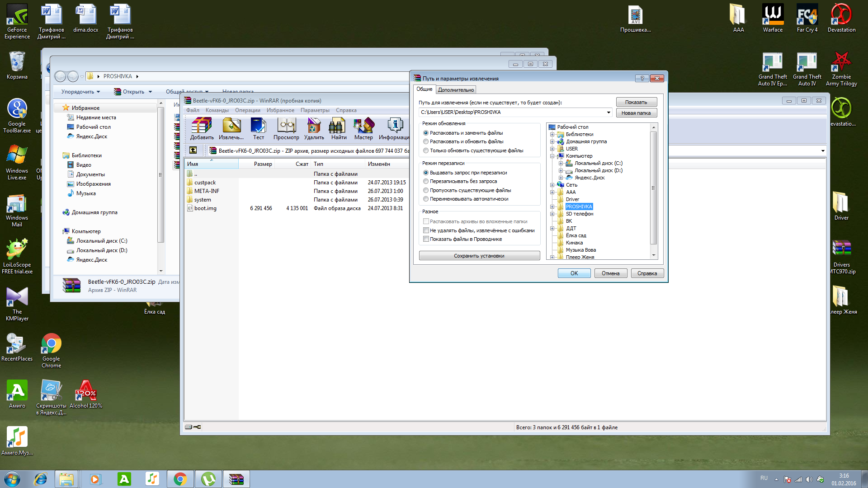Open the extraction path dropdown arrow

pyautogui.click(x=609, y=113)
